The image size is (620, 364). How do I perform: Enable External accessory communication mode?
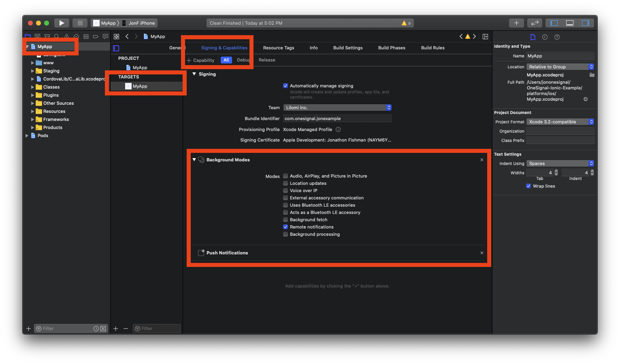click(285, 198)
